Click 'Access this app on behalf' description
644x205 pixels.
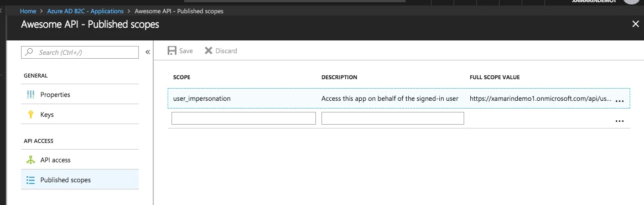[389, 99]
